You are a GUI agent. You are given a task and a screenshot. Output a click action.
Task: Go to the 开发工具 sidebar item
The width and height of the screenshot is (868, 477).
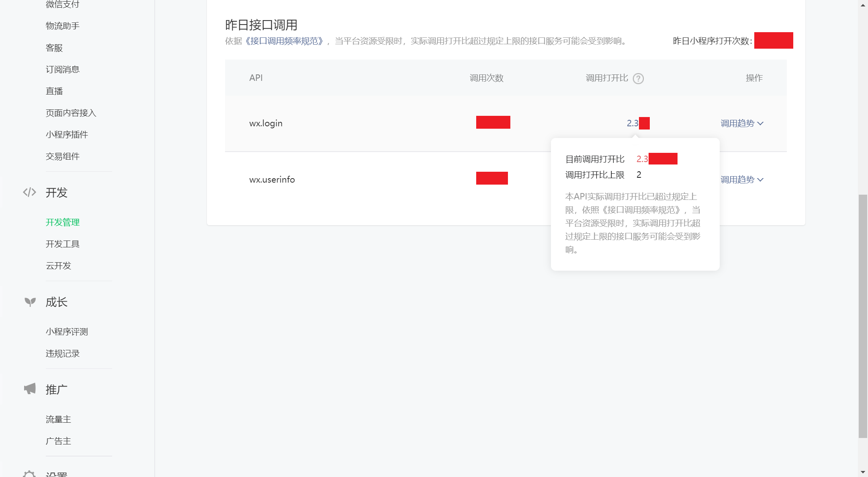click(x=63, y=244)
